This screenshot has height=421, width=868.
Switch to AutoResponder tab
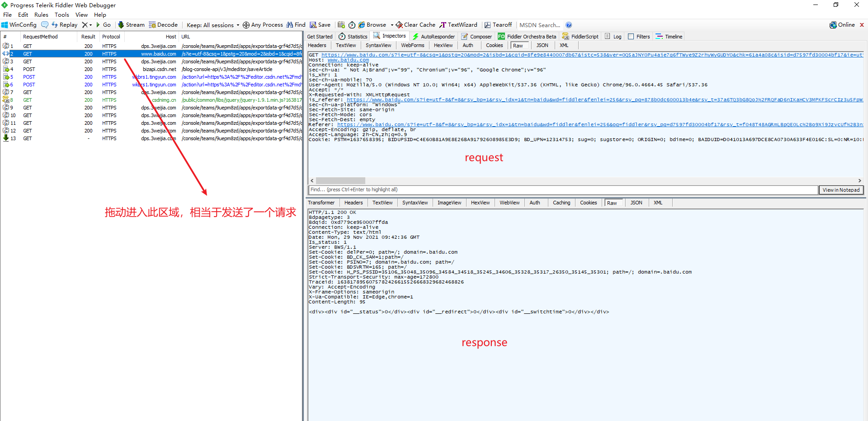pyautogui.click(x=434, y=37)
